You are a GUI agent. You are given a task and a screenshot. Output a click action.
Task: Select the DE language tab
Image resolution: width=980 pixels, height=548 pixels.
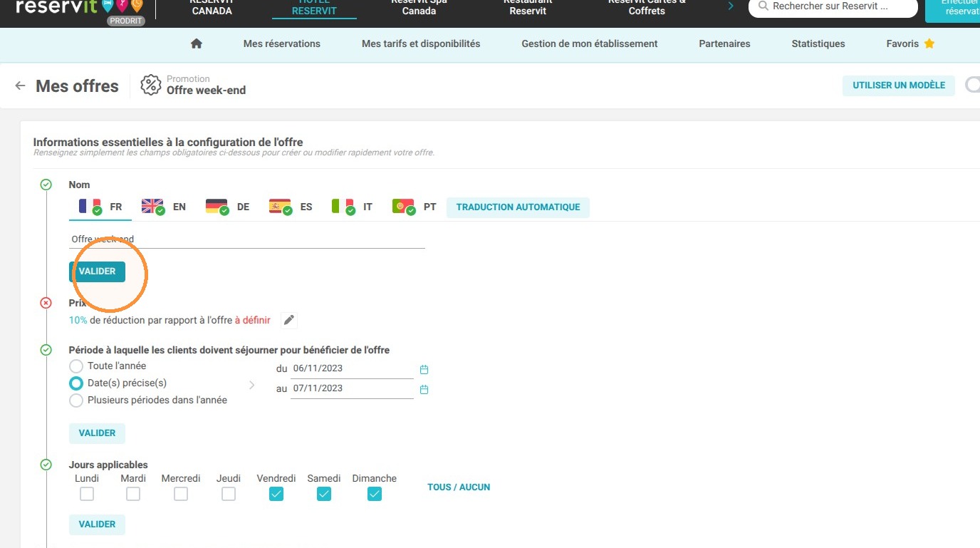pyautogui.click(x=228, y=207)
